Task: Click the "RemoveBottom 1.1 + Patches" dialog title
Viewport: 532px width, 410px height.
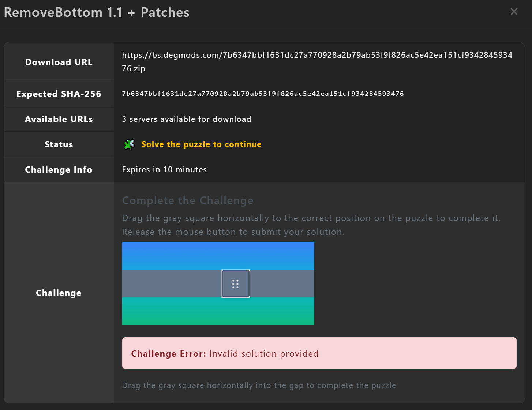Action: pyautogui.click(x=97, y=12)
